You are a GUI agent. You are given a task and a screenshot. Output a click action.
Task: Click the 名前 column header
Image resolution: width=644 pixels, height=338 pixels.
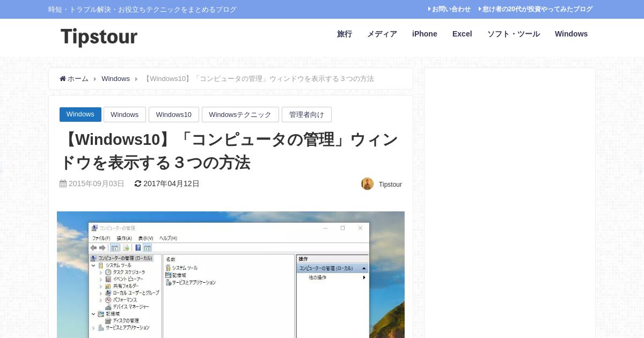171,259
